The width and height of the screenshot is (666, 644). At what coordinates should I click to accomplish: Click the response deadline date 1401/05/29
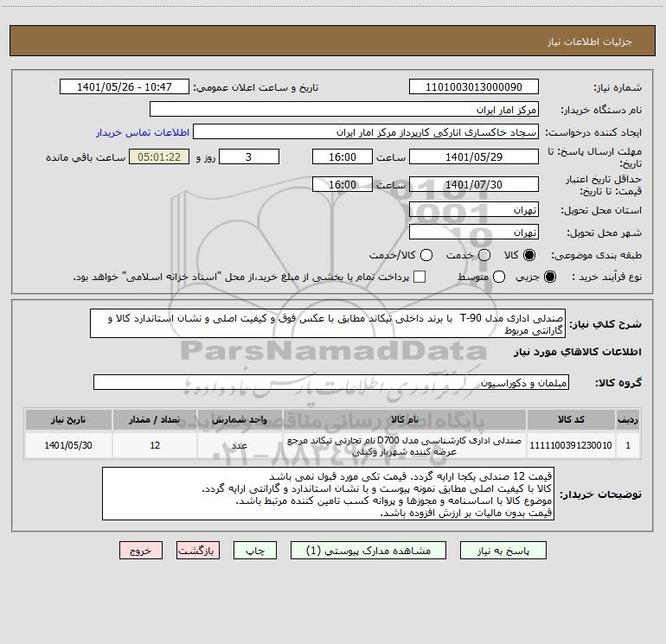click(474, 156)
